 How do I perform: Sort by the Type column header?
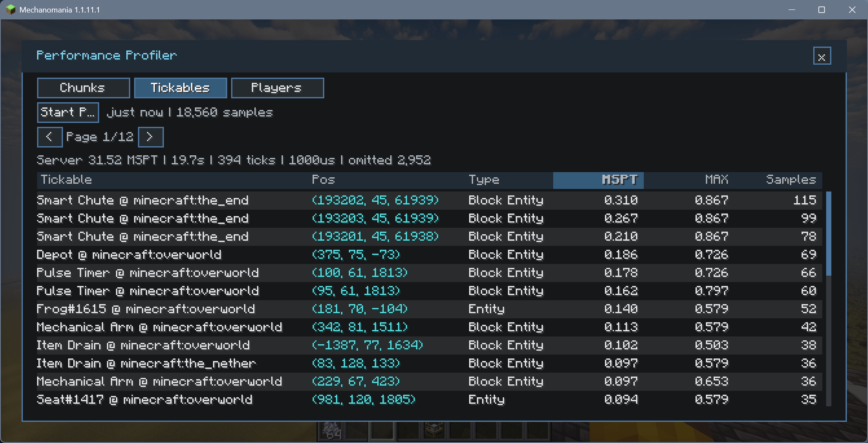[484, 180]
